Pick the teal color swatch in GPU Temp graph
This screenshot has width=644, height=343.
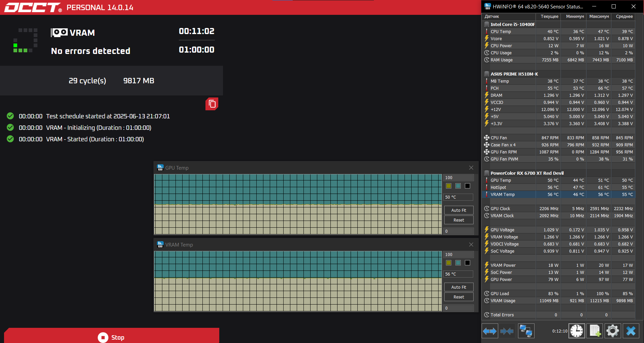(x=458, y=186)
